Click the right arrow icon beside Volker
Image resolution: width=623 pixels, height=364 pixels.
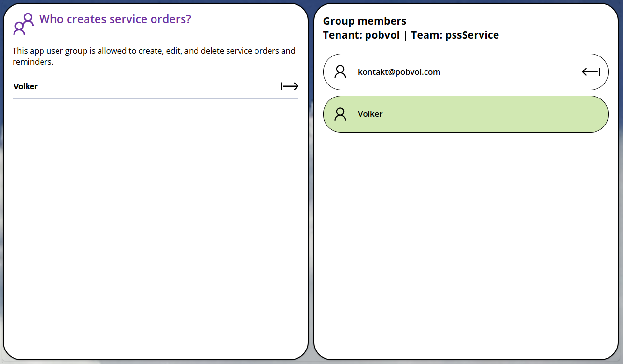(289, 86)
